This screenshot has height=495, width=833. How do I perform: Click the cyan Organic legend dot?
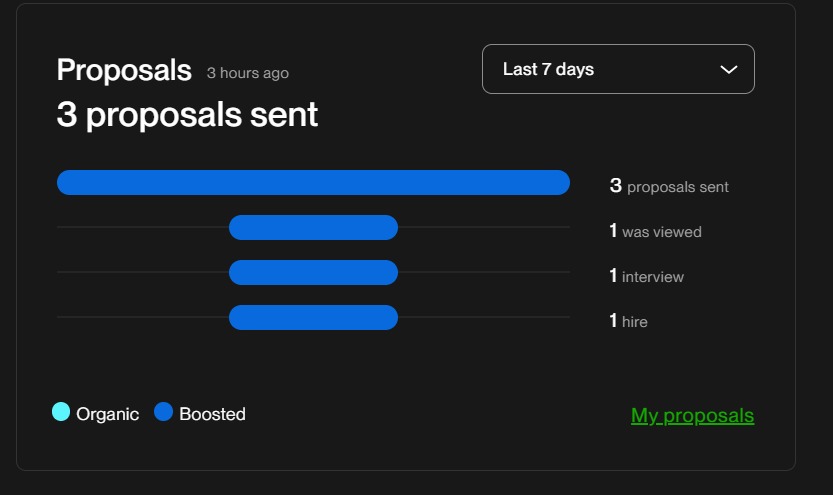(61, 412)
